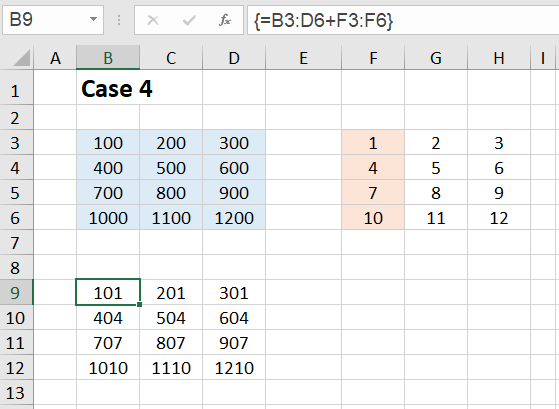The height and width of the screenshot is (409, 559).
Task: Select the cell containing 1000
Action: coord(108,218)
